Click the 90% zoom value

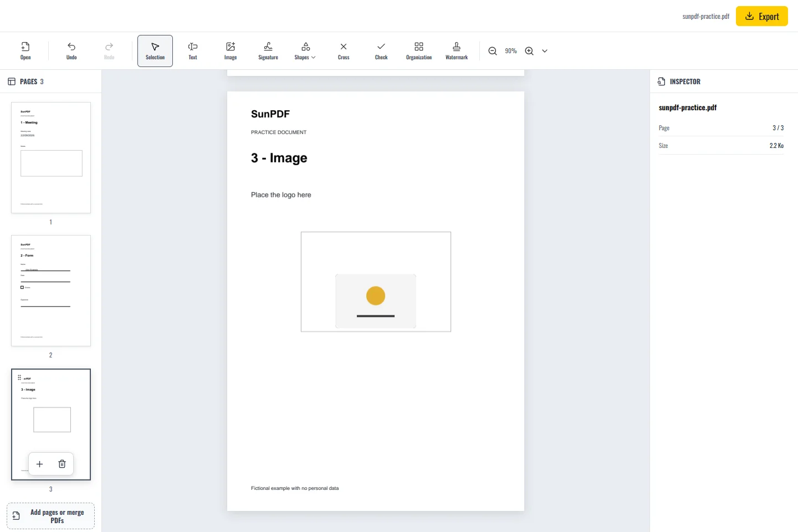click(x=511, y=51)
